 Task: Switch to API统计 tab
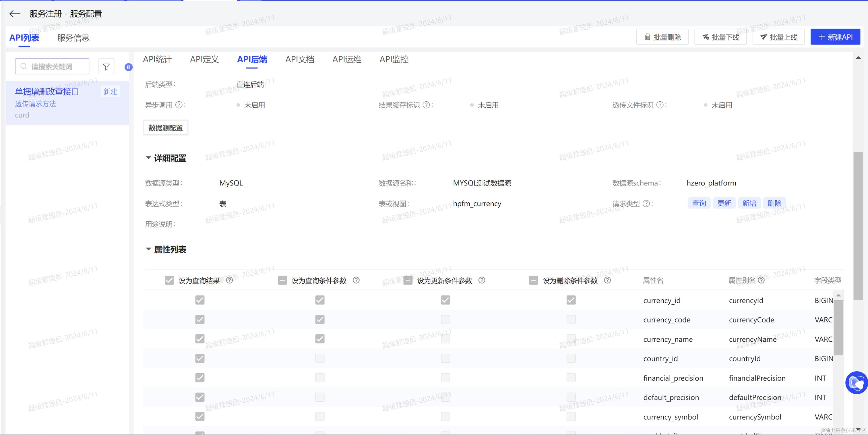tap(157, 60)
